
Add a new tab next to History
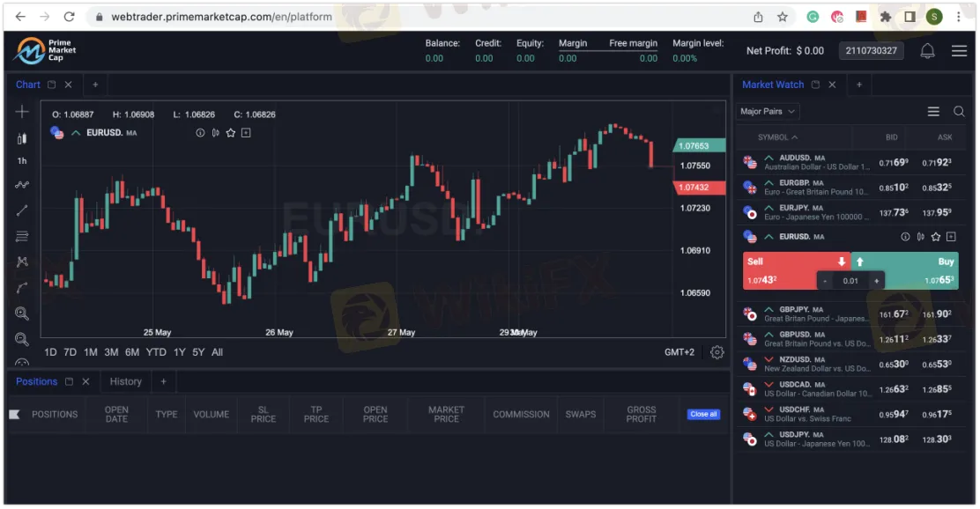[x=163, y=381]
